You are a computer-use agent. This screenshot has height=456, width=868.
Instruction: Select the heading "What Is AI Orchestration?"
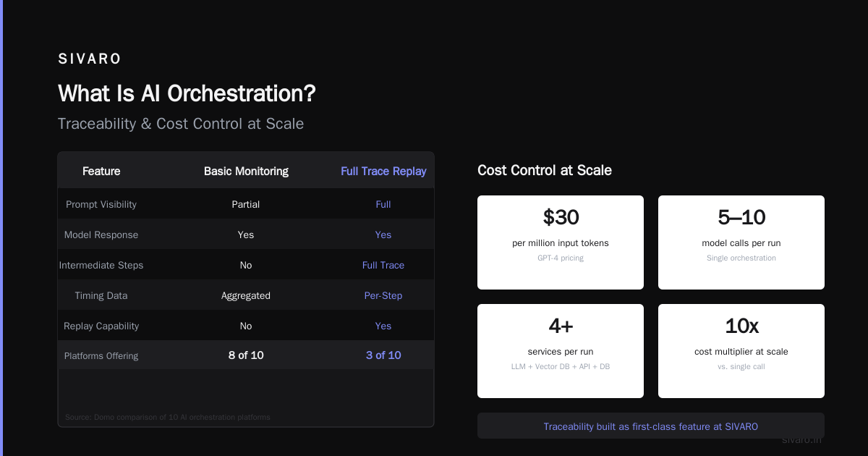(187, 93)
